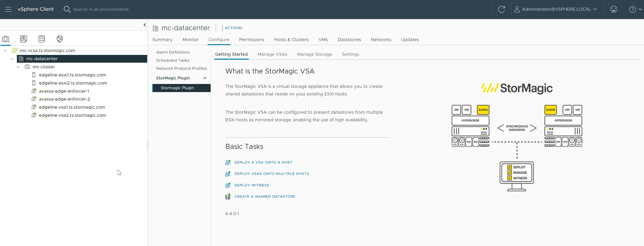Select edgeline-esxi2.ts.stormagic.com host in tree
This screenshot has height=246, width=644.
(x=73, y=83)
